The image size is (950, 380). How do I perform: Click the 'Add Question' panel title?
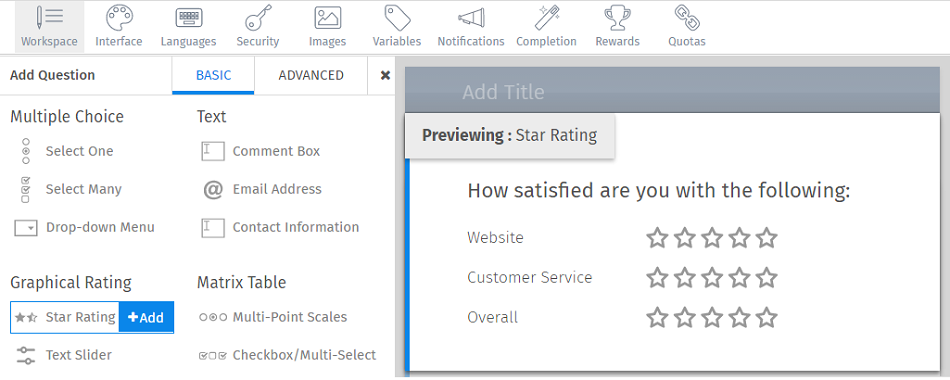click(x=53, y=75)
